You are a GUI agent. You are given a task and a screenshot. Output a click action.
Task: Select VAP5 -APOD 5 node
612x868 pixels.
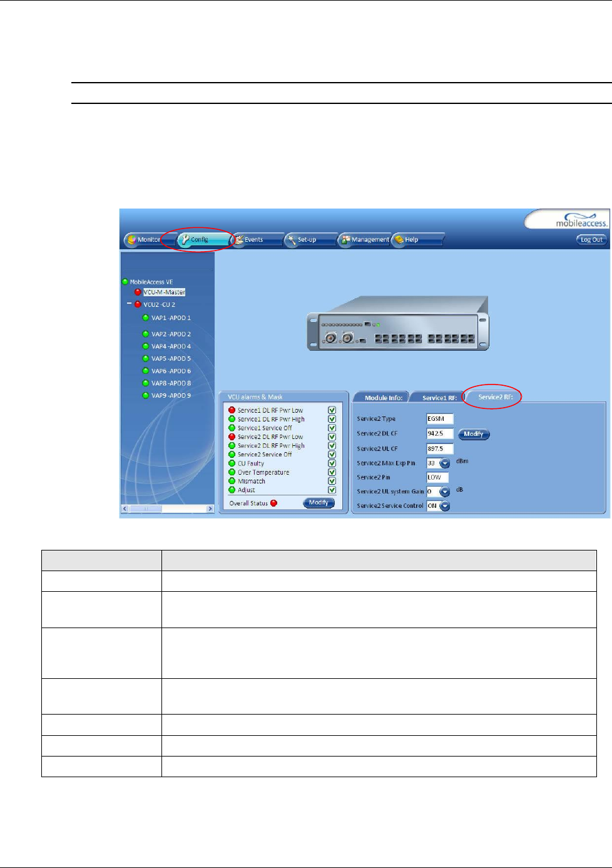pos(171,359)
